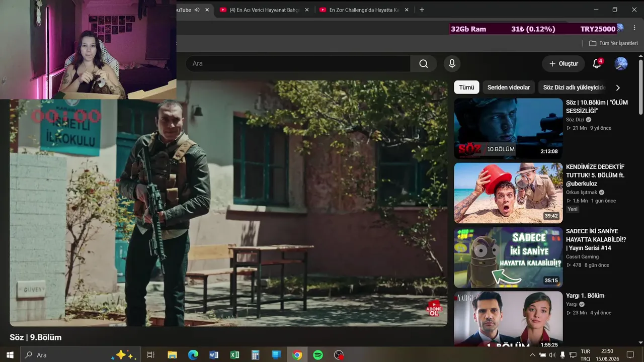The height and width of the screenshot is (362, 644).
Task: Open Task View on the taskbar
Action: [150, 355]
